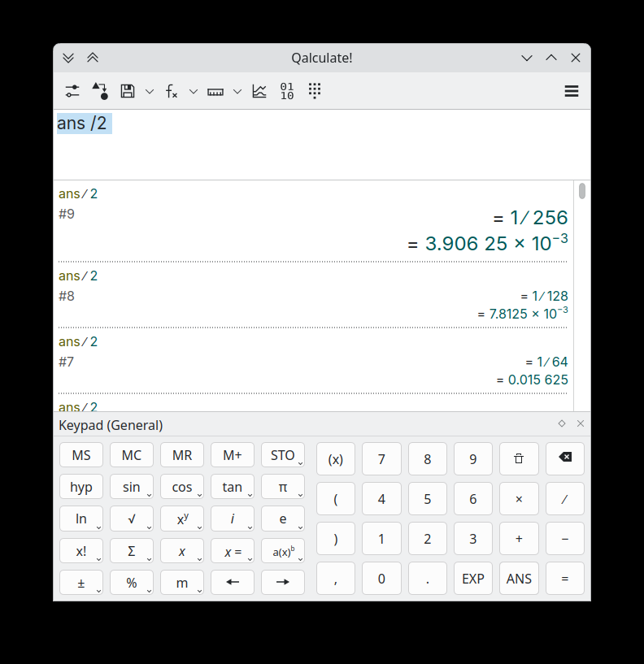Open the hamburger main menu

click(x=572, y=91)
